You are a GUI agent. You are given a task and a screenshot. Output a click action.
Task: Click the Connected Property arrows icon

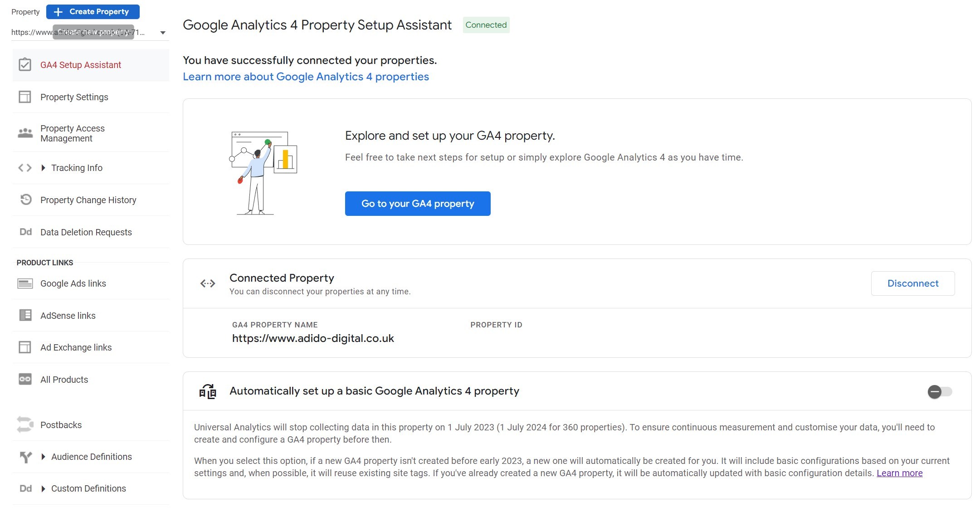pyautogui.click(x=208, y=283)
